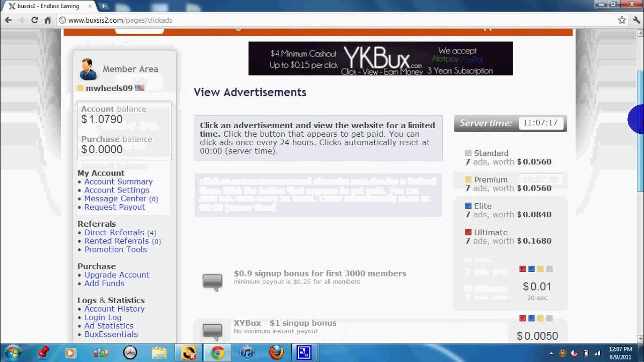The width and height of the screenshot is (644, 362).
Task: Open the clock app in taskbar
Action: pos(130,352)
